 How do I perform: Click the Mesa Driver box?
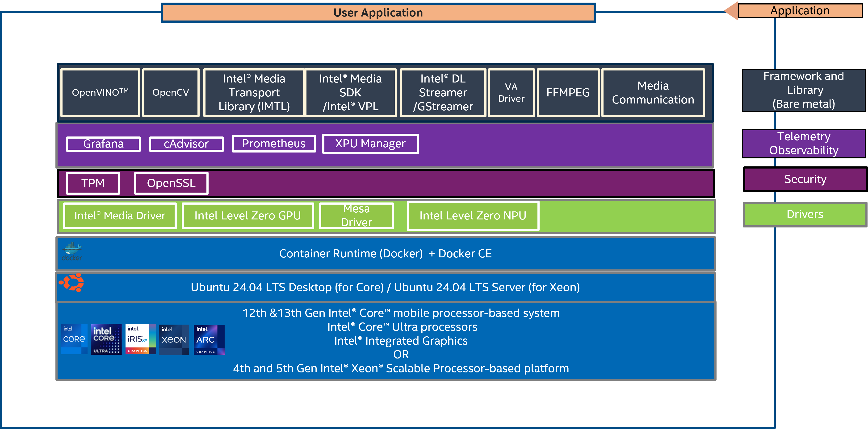click(356, 215)
